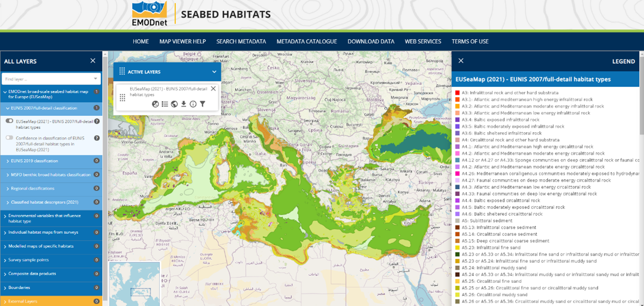The width and height of the screenshot is (644, 306).
Task: Open layer info icon in Active Layers
Action: pyautogui.click(x=193, y=104)
